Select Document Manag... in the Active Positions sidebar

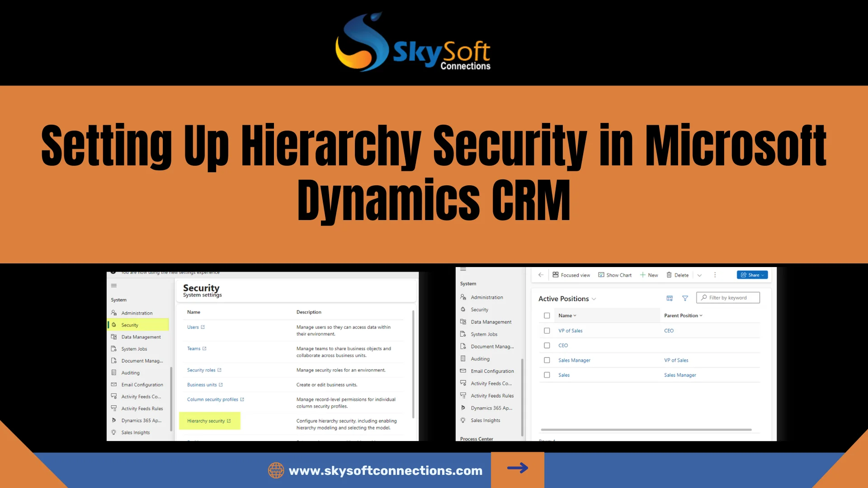pos(487,347)
